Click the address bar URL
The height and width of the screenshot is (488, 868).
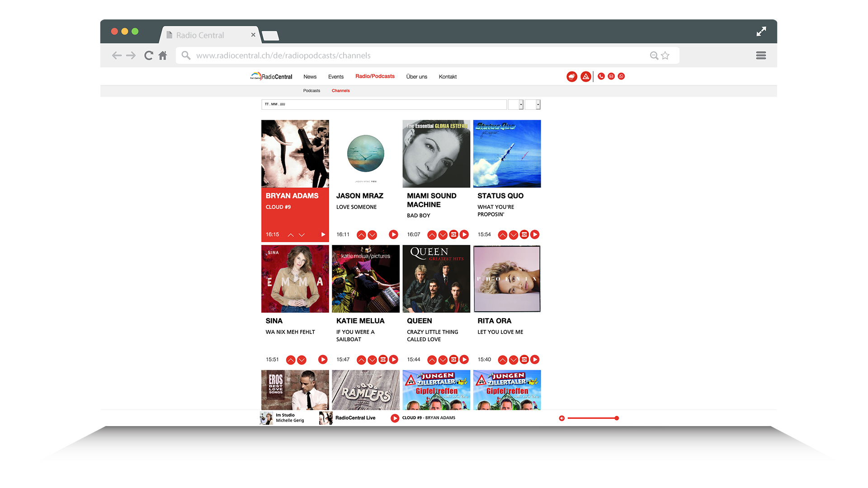point(283,56)
